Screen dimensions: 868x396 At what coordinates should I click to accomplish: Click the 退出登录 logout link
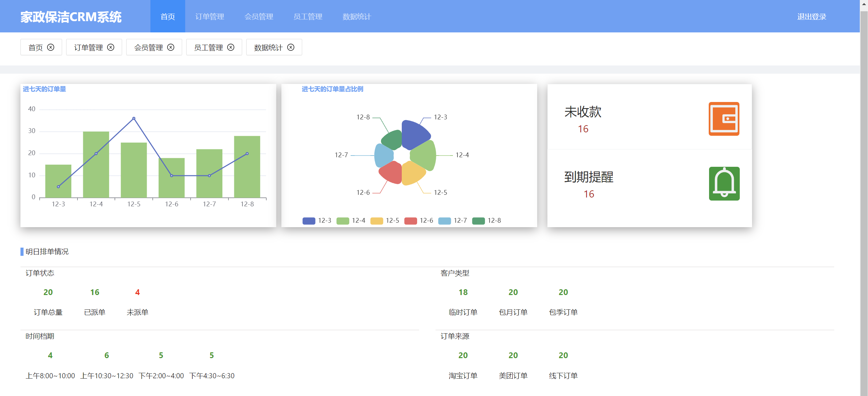pos(812,16)
